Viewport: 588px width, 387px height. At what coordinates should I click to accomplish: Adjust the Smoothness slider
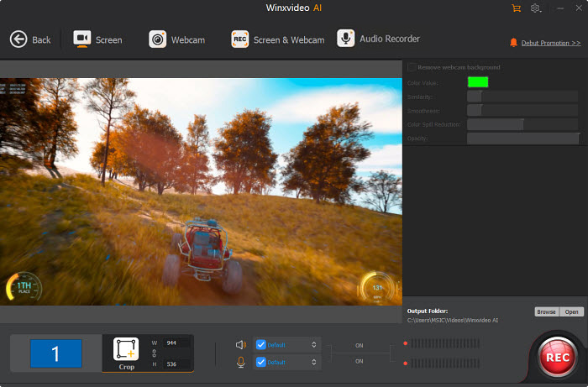click(522, 111)
